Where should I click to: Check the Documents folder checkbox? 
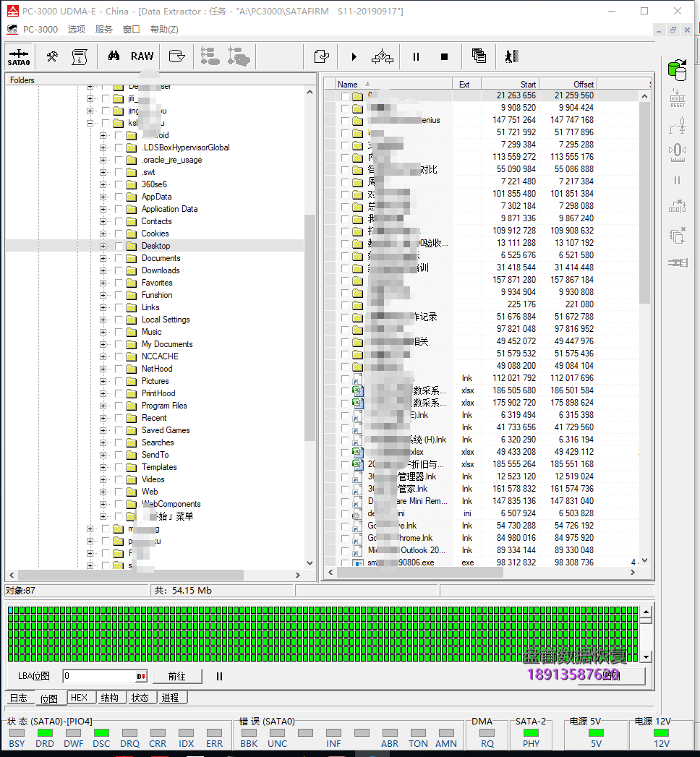[x=119, y=258]
